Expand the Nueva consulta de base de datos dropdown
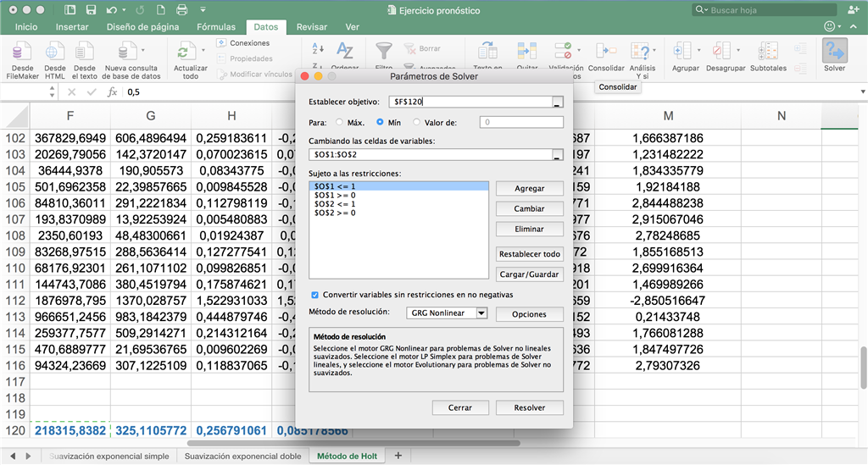The width and height of the screenshot is (868, 465). 142,51
